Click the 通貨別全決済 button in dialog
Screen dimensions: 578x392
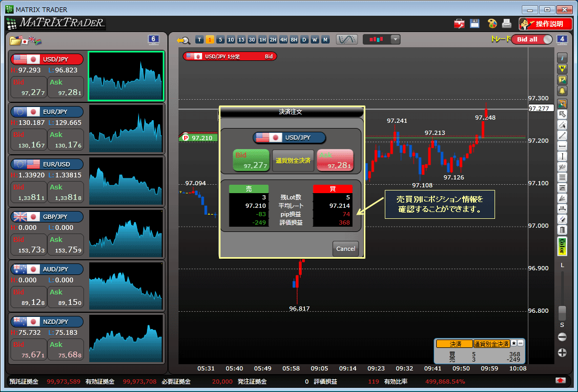point(293,161)
